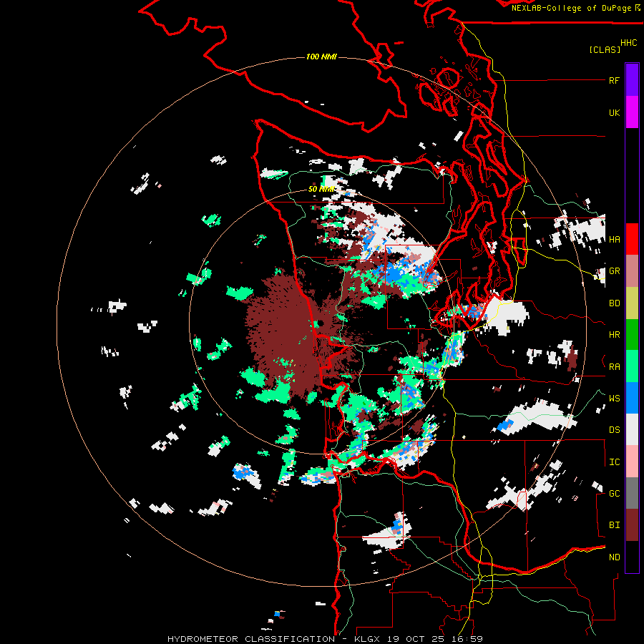Click the [CLAS] units label
644x644 pixels.
[x=605, y=49]
